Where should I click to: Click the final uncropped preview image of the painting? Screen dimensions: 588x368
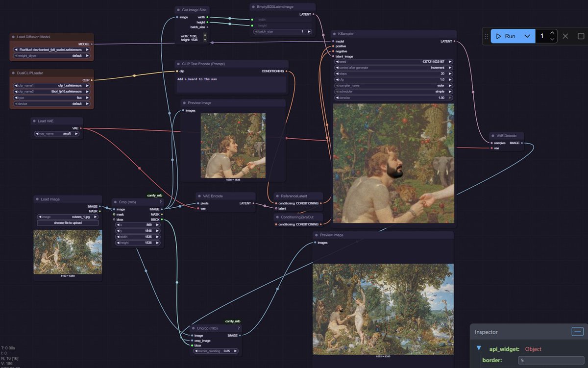[x=383, y=309]
